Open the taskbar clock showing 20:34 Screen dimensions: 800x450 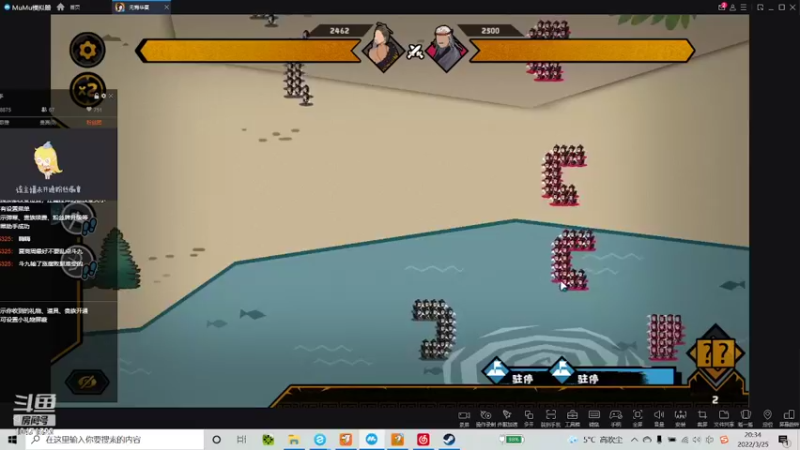coord(753,439)
